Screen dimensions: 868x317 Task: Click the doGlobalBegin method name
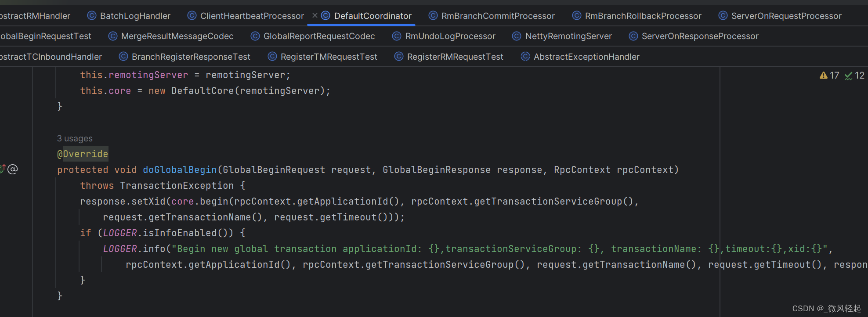point(180,170)
